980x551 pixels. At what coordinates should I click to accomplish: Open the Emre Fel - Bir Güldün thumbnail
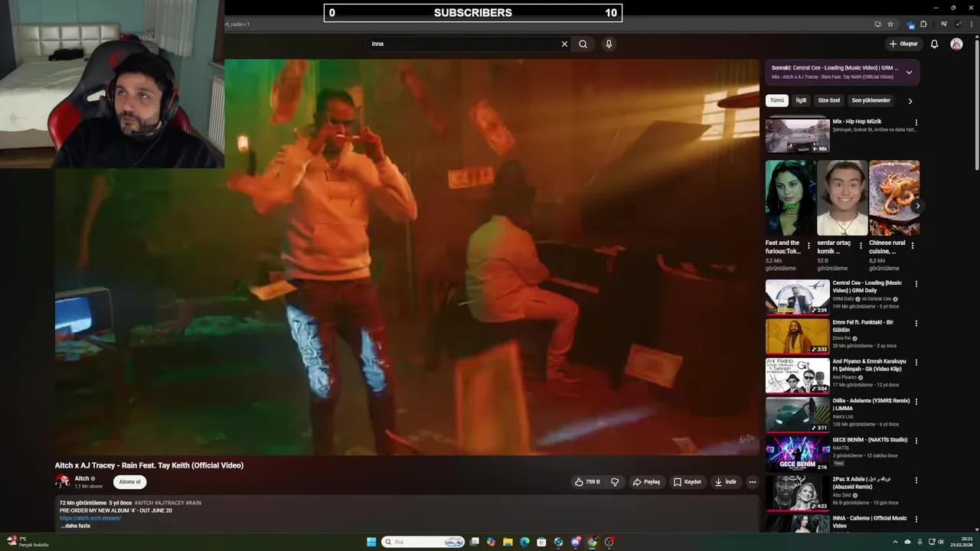pos(797,336)
